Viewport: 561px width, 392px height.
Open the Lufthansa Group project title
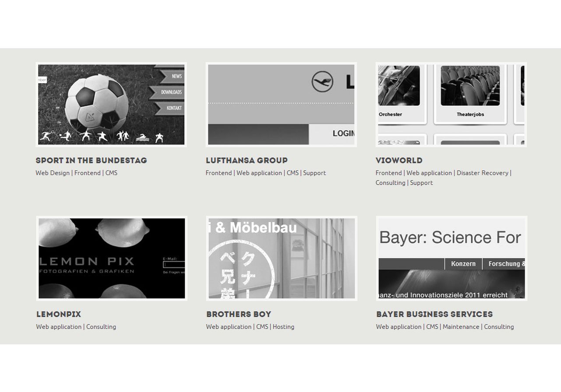click(x=247, y=161)
